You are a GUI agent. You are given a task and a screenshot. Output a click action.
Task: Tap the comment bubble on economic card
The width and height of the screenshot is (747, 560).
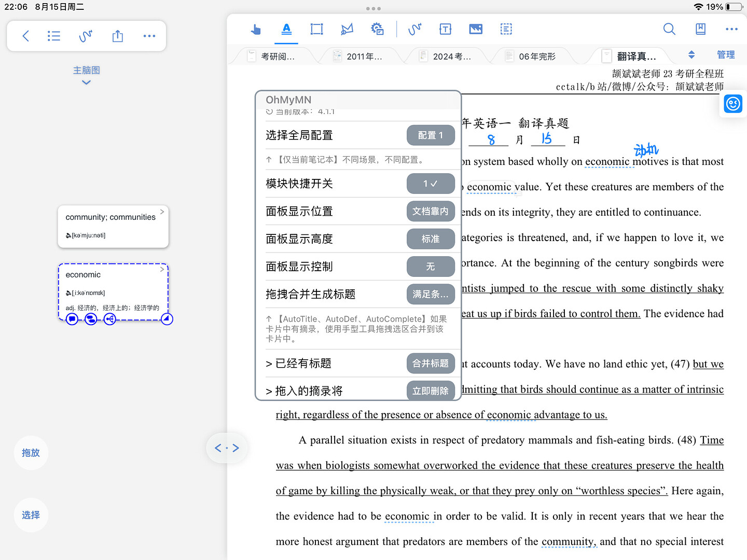(72, 319)
